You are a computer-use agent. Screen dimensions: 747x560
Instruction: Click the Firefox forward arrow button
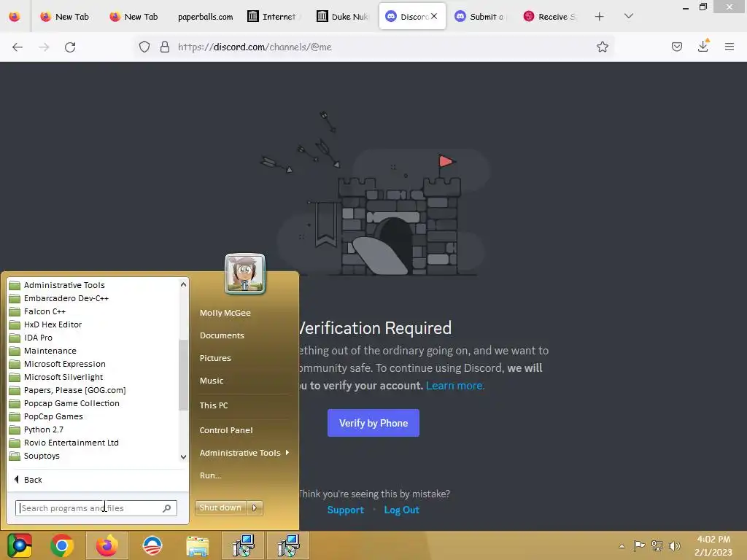[44, 47]
